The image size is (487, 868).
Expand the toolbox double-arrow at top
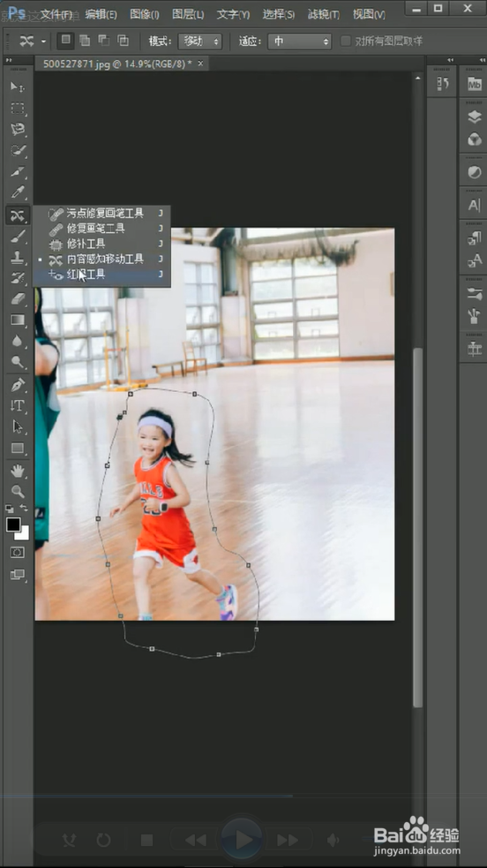click(x=8, y=60)
